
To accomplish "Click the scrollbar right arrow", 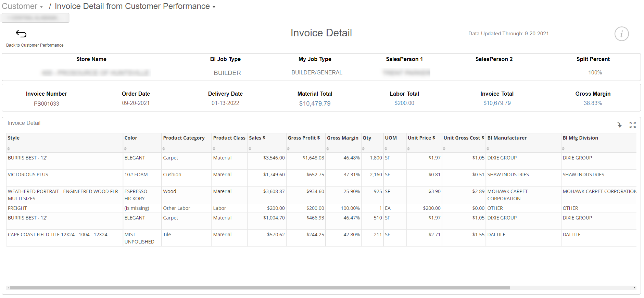I will coord(634,288).
